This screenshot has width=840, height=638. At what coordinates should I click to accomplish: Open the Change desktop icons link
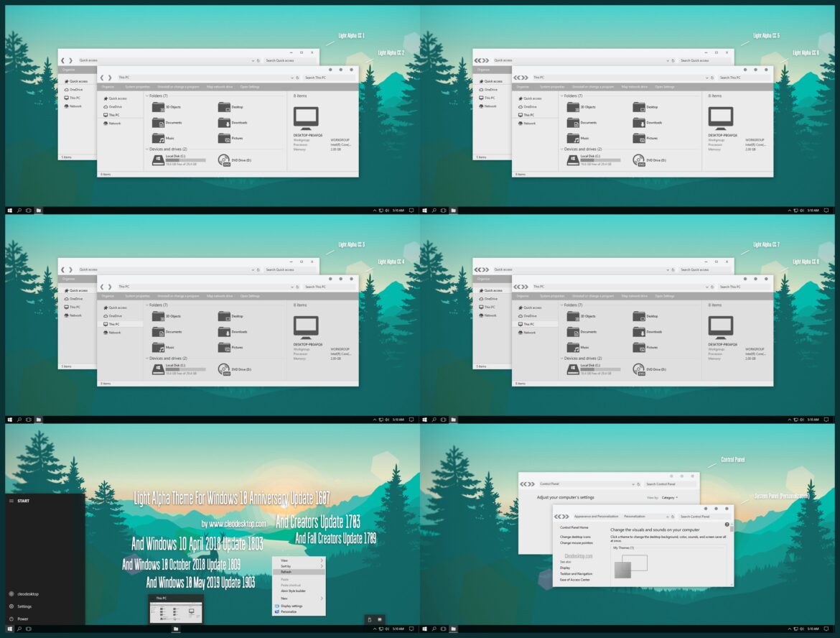[576, 537]
